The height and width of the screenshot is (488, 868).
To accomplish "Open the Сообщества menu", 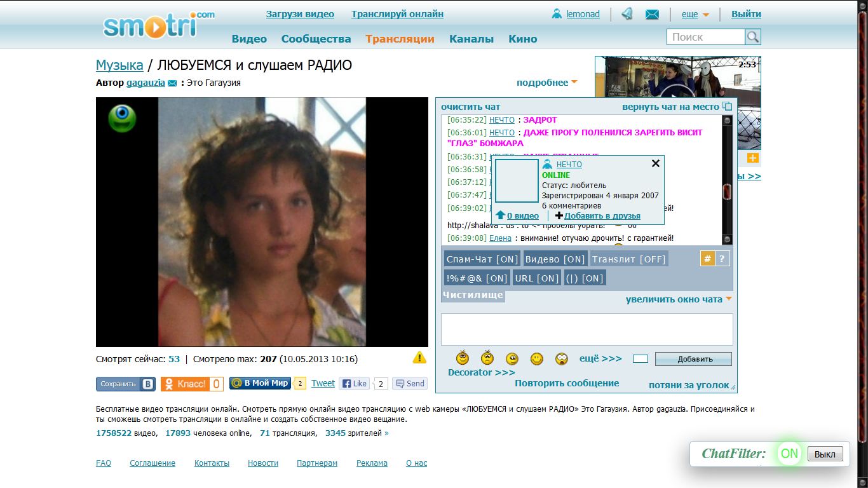I will (316, 39).
